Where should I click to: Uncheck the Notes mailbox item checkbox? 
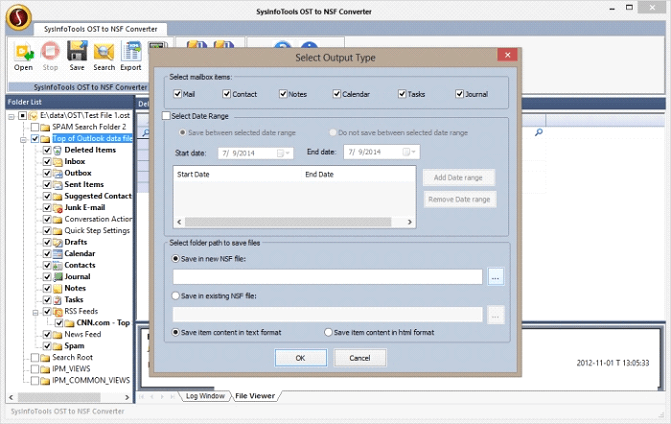[283, 94]
